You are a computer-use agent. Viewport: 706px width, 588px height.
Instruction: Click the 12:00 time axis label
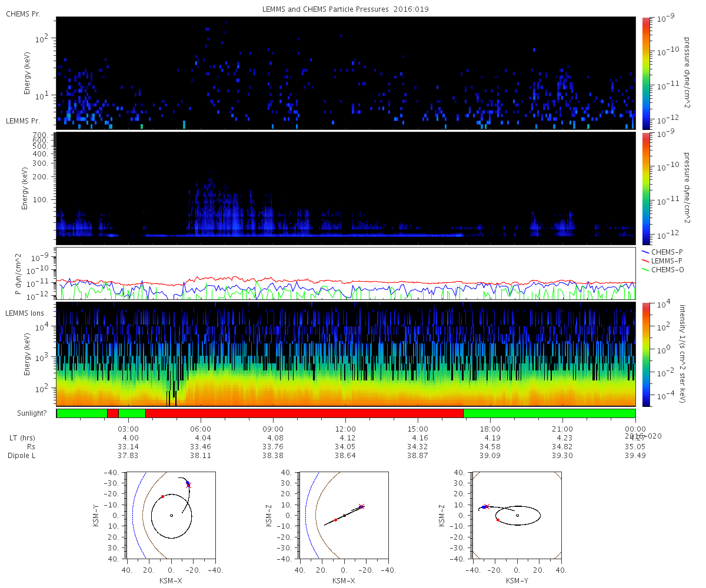point(345,429)
